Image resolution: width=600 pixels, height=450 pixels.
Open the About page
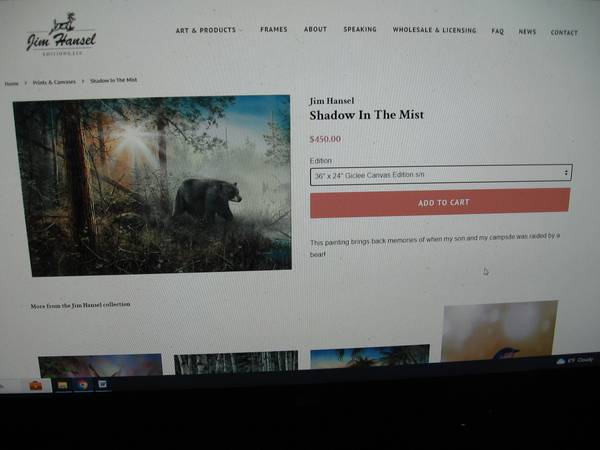(315, 29)
